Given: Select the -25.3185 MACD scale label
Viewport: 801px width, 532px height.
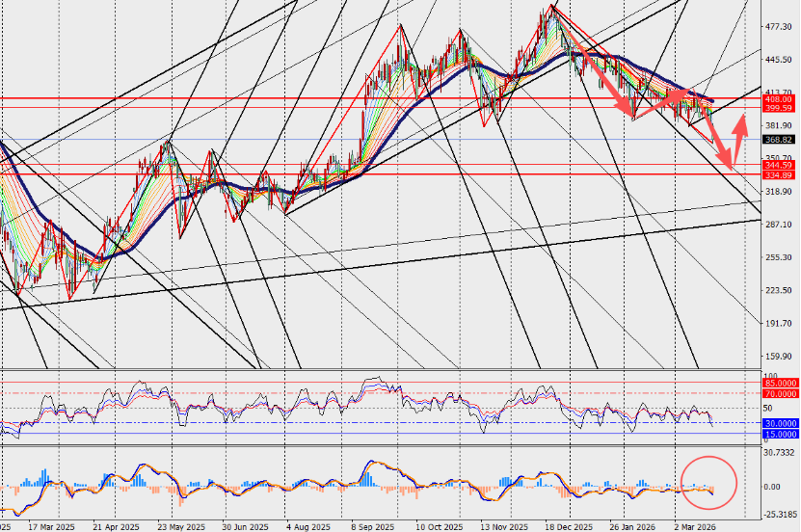Looking at the screenshot, I should point(779,515).
